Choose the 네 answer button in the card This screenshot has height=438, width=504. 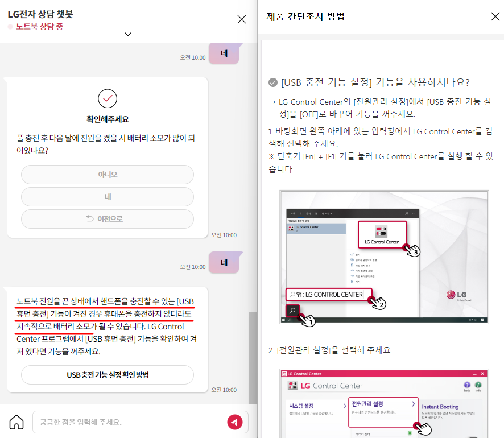coord(108,197)
